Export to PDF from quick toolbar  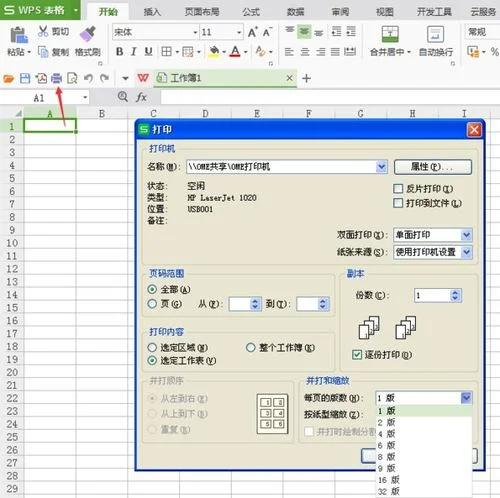coord(41,78)
